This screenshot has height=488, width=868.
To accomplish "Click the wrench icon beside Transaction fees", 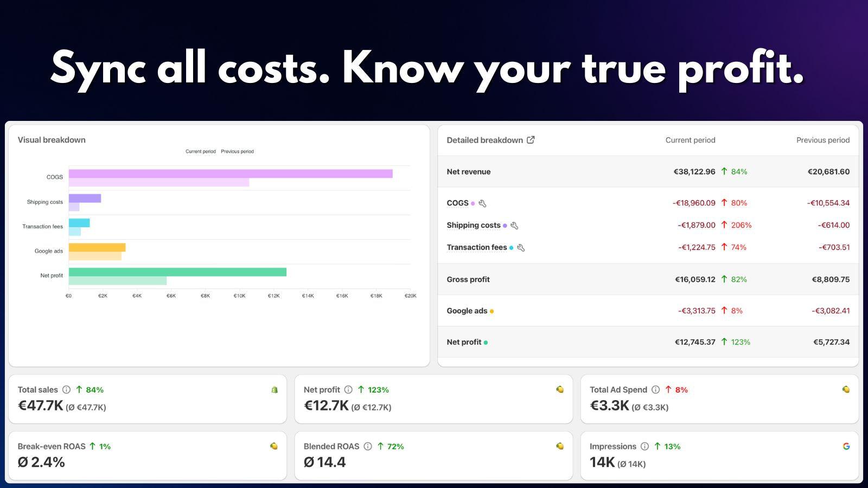I will tap(521, 248).
